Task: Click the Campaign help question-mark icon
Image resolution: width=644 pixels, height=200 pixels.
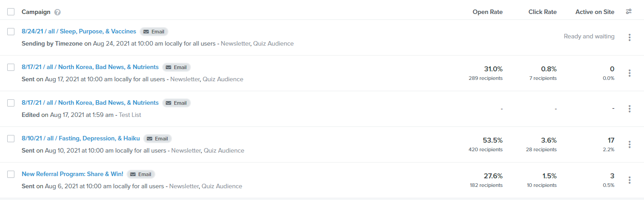Action: 57,12
